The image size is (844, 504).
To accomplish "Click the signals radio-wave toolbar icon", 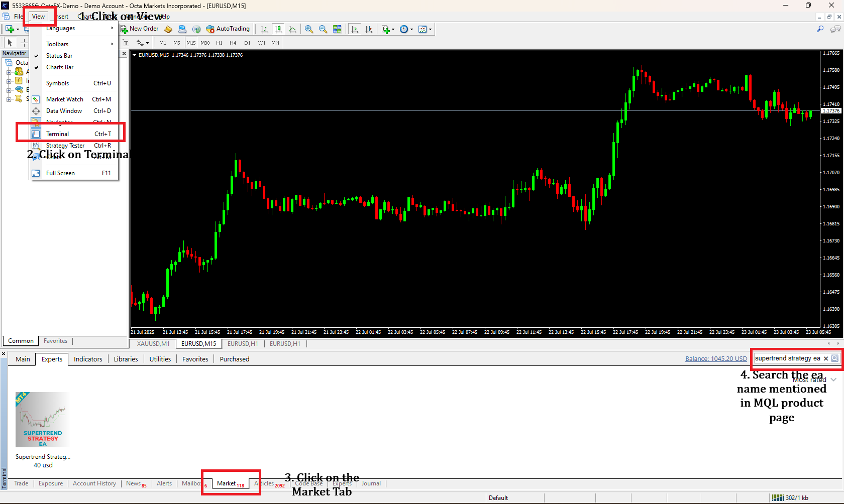I will tap(196, 29).
